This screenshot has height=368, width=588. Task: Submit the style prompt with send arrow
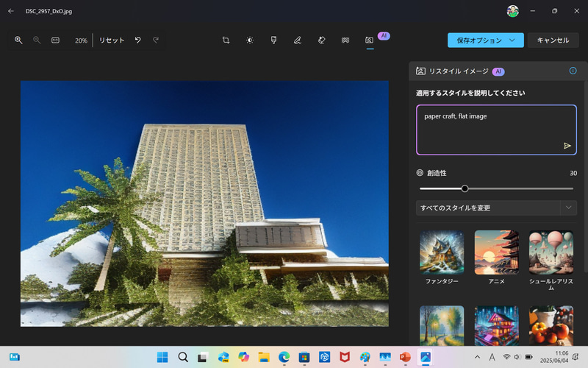click(567, 146)
